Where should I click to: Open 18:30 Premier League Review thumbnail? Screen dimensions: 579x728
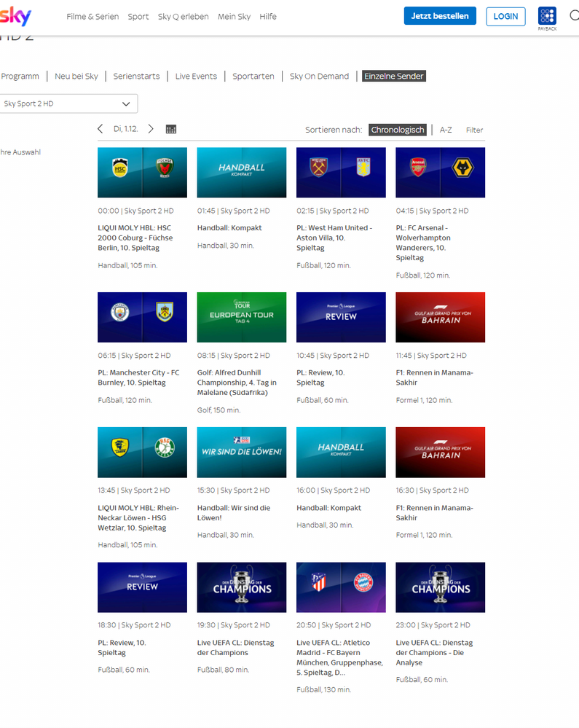143,587
